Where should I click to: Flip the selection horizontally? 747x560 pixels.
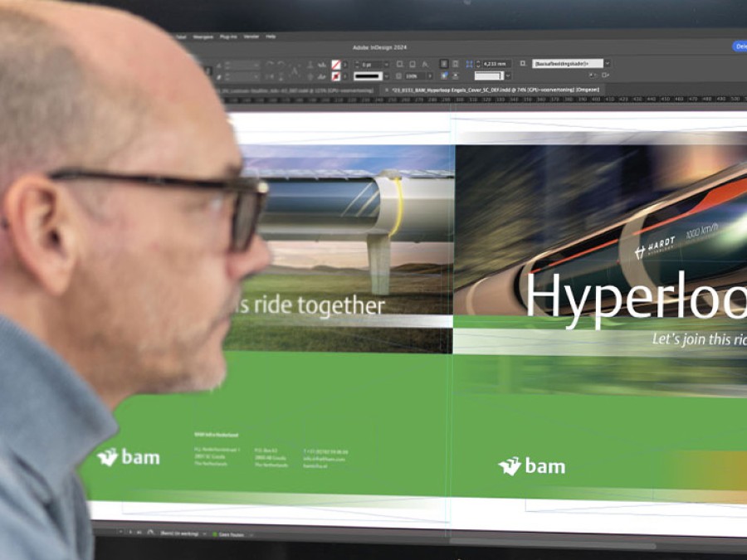pos(270,76)
